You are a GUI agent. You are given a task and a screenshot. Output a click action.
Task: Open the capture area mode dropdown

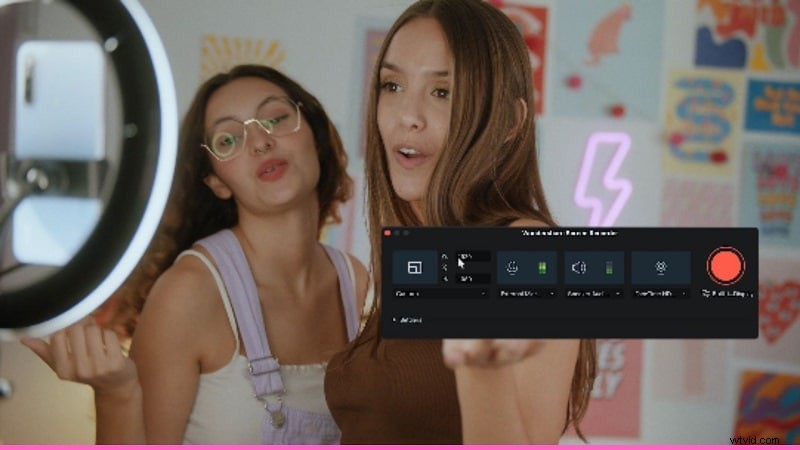(x=440, y=294)
